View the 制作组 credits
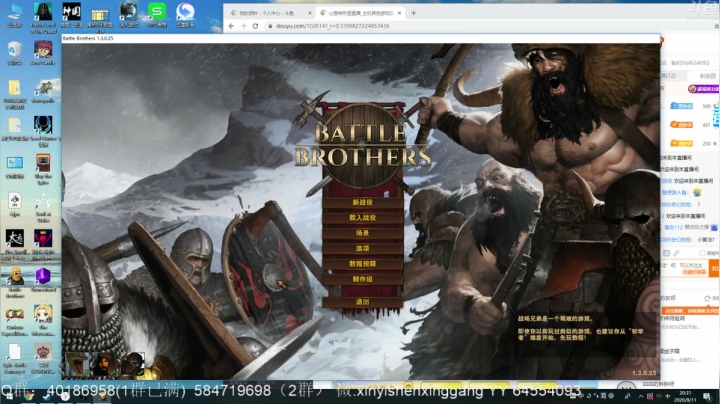This screenshot has height=404, width=720. (x=362, y=279)
